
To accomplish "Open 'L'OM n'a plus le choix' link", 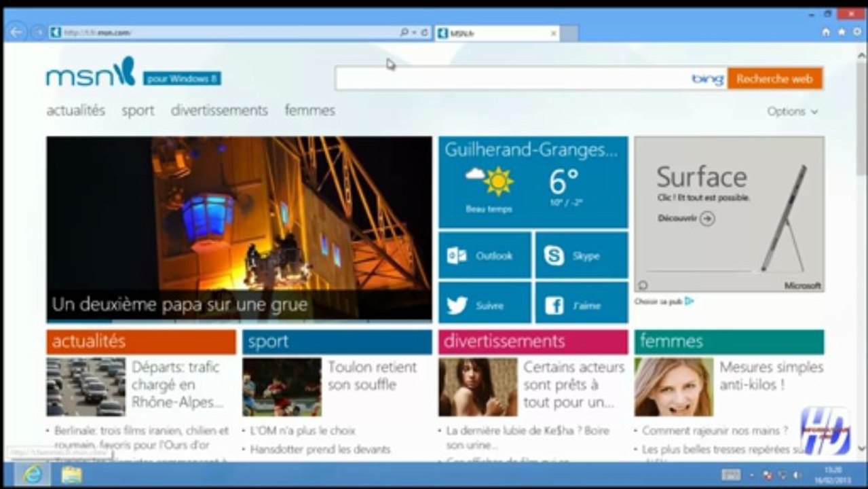I will (x=303, y=431).
